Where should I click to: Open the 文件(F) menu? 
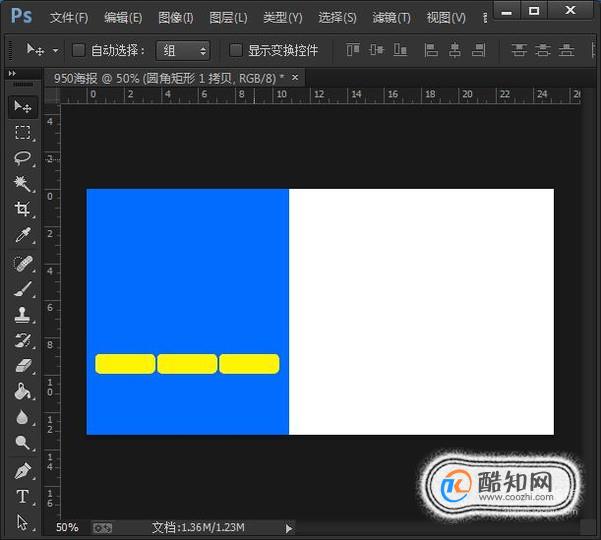coord(69,18)
